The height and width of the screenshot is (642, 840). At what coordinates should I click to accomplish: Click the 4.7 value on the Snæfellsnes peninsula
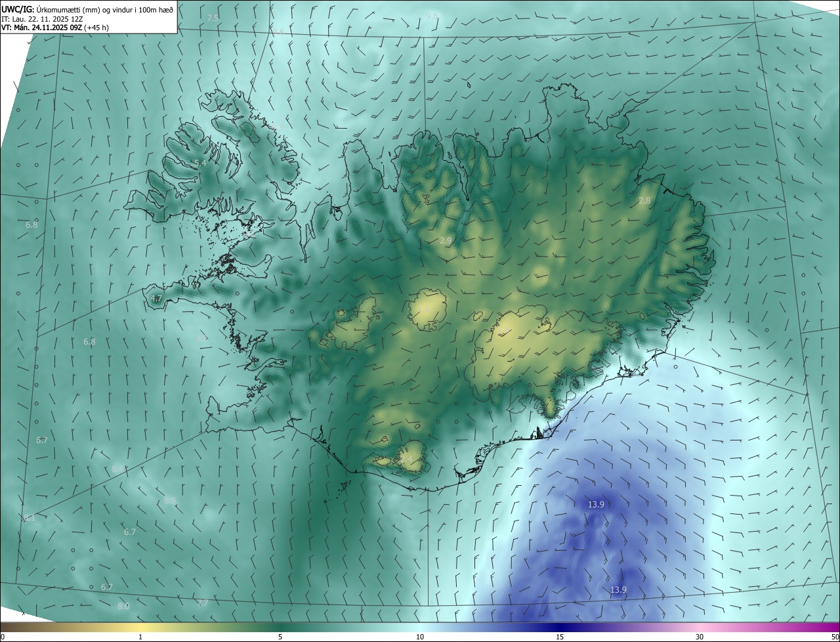pyautogui.click(x=156, y=298)
